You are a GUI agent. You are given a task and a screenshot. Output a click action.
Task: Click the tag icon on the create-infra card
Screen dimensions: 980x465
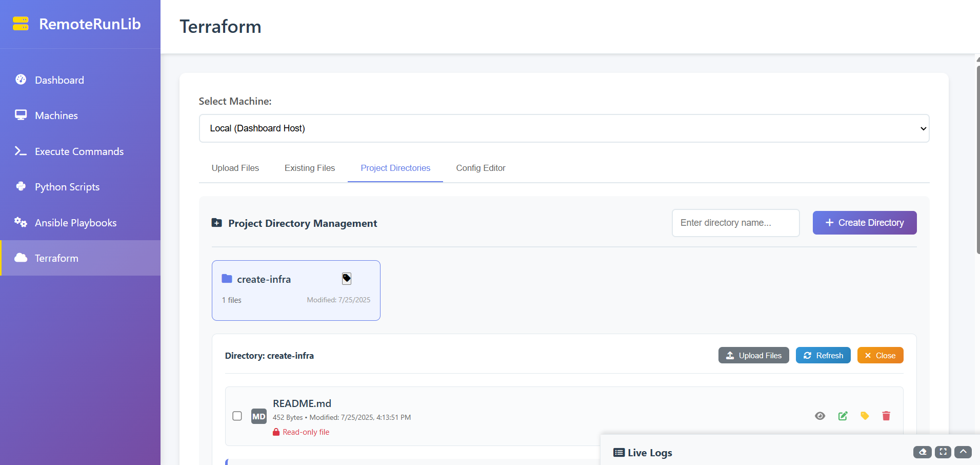pyautogui.click(x=347, y=279)
